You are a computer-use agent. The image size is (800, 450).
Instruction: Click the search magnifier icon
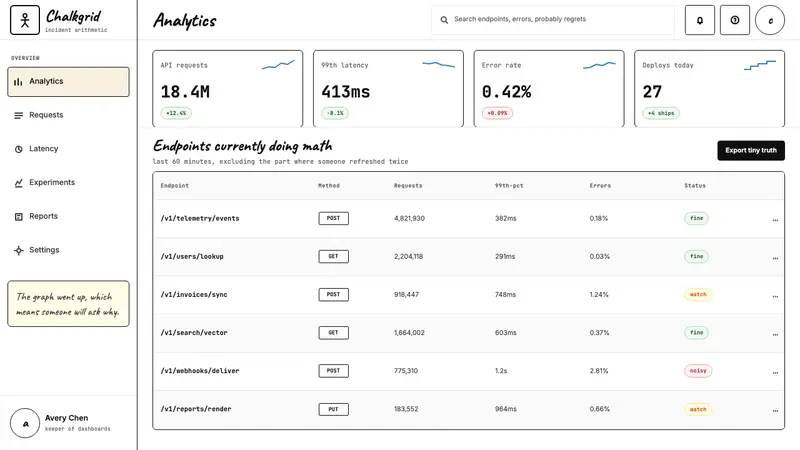444,20
